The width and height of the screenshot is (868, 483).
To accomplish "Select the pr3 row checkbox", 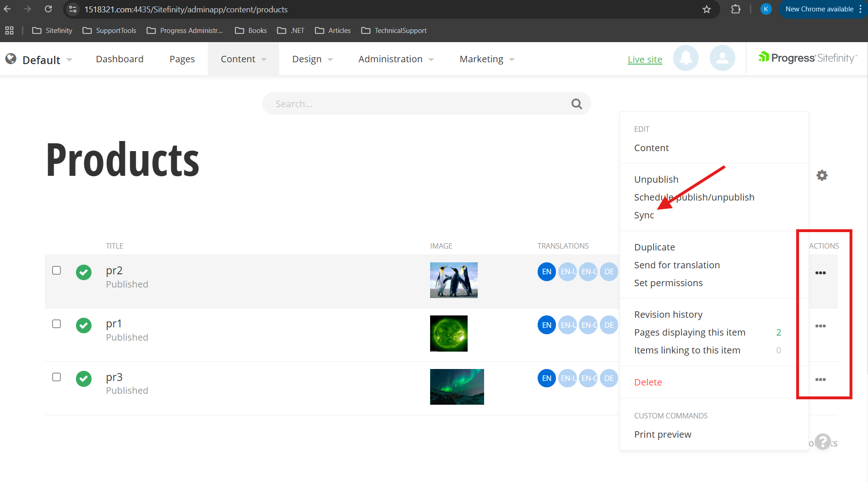I will (x=56, y=377).
